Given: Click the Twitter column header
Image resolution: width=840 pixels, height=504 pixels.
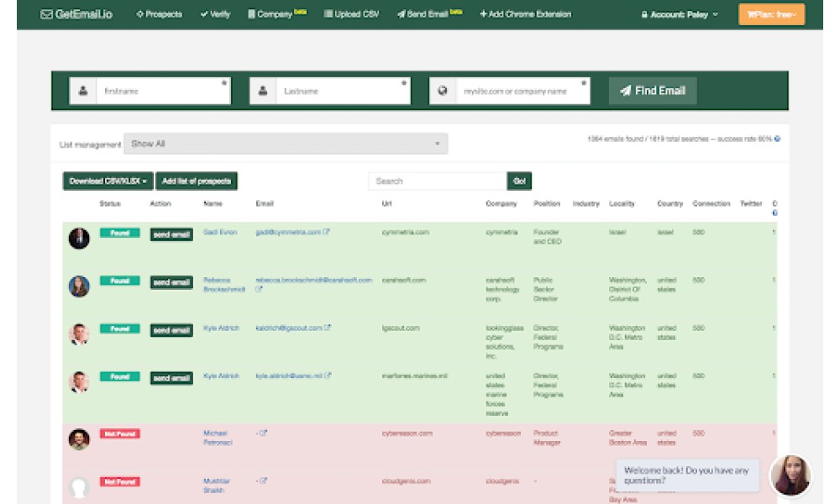Looking at the screenshot, I should [x=751, y=203].
